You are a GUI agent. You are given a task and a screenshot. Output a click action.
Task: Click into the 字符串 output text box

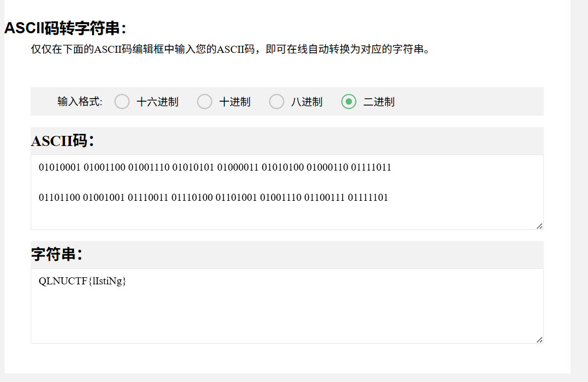pyautogui.click(x=287, y=306)
